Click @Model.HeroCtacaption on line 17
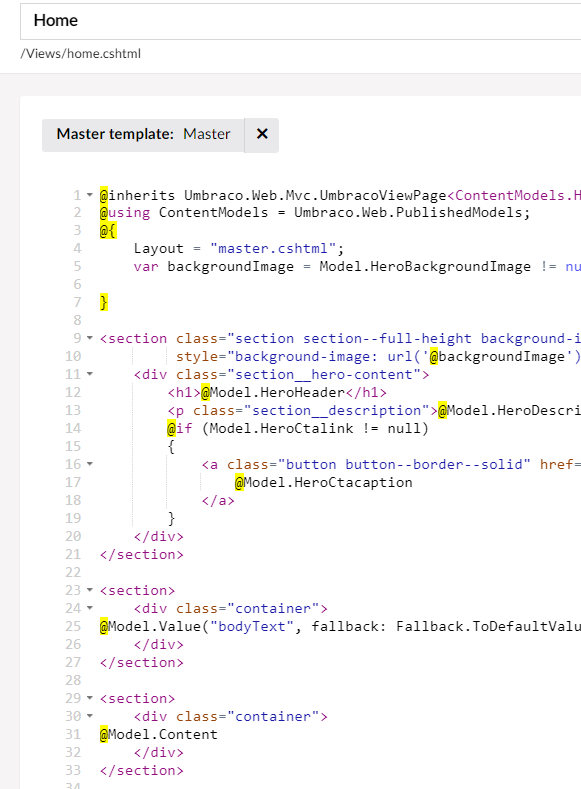This screenshot has height=789, width=581. point(323,483)
